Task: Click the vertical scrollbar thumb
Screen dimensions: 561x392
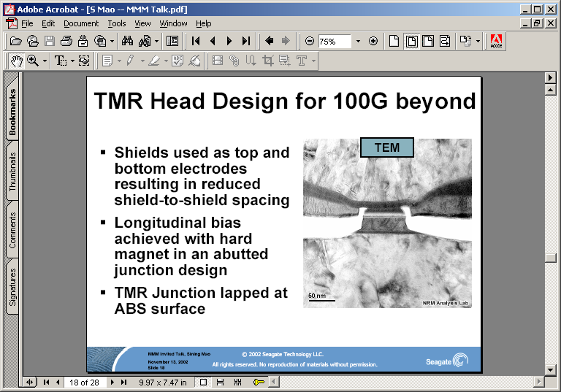Action: pos(551,258)
